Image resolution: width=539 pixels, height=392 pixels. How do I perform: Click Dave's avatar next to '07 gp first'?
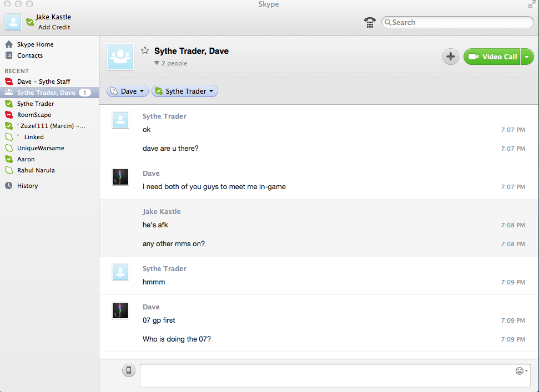(x=120, y=310)
